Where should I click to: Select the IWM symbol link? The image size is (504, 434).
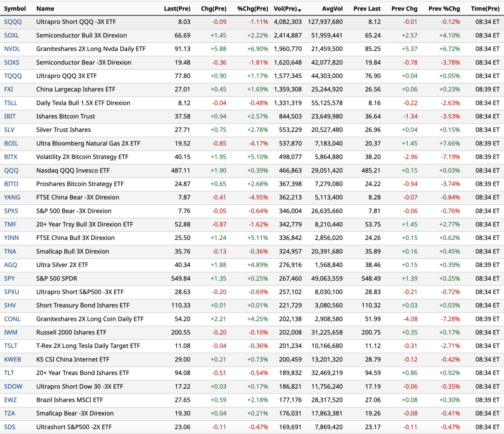click(10, 332)
